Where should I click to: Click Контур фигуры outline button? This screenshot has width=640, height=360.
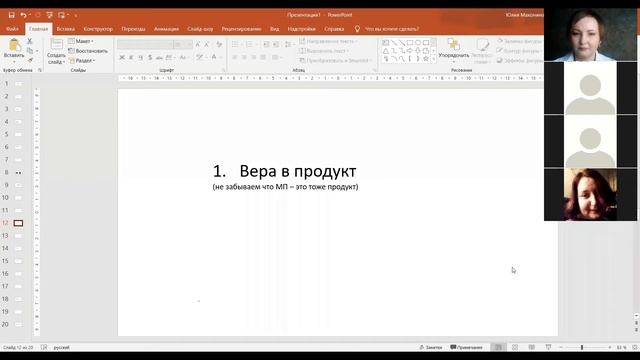pyautogui.click(x=520, y=51)
